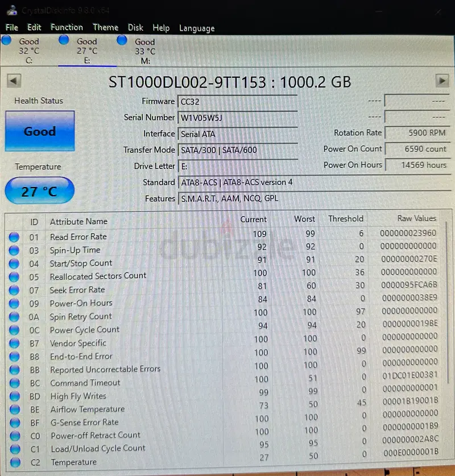This screenshot has width=455, height=476.
Task: Open the Function menu
Action: (x=67, y=27)
